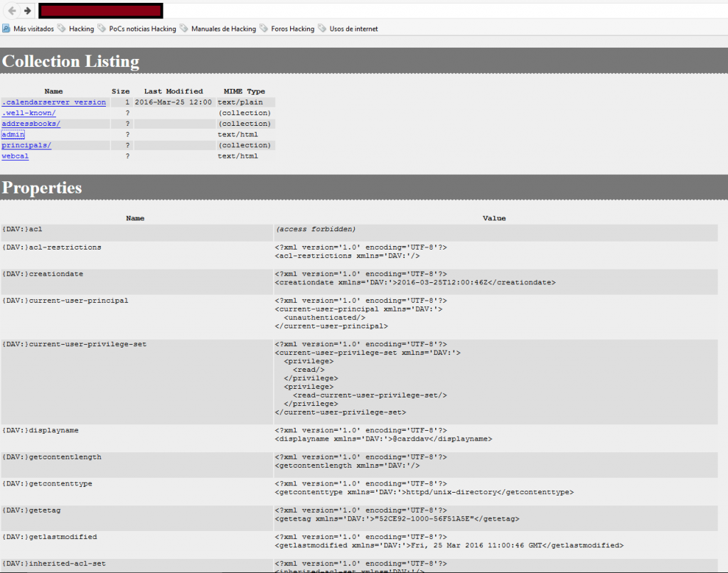Viewport: 728px width, 573px height.
Task: Open the addressbooks/ collection link
Action: tap(31, 124)
